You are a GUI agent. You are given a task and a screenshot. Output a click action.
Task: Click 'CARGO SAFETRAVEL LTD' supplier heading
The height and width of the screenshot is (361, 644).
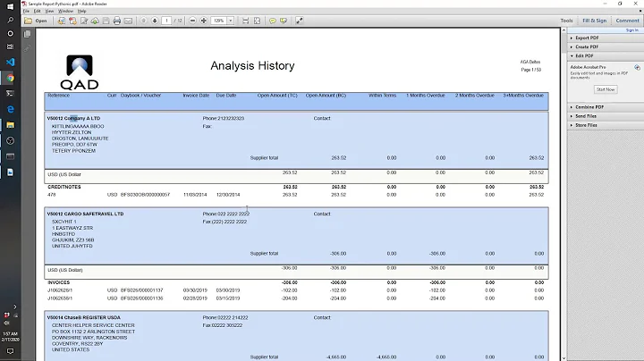[x=94, y=214]
